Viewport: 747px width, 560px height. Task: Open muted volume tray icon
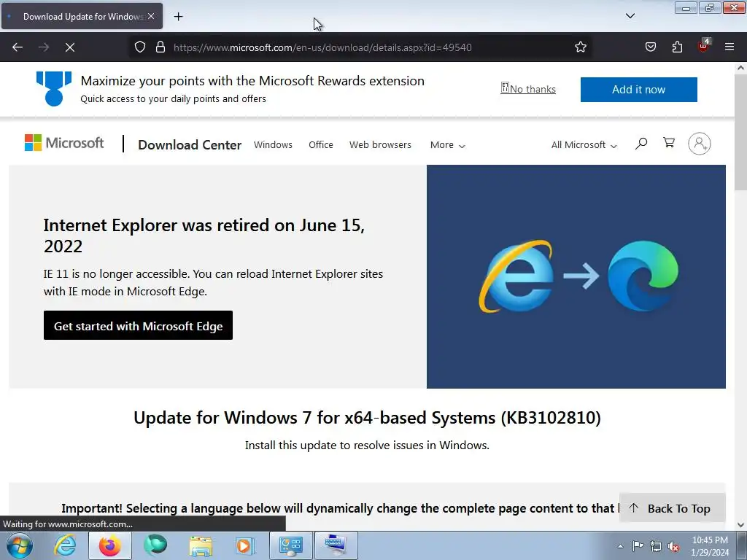coord(673,547)
